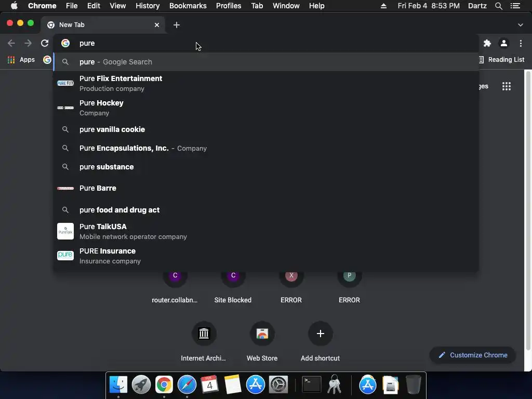Open the Extensions puzzle icon
The width and height of the screenshot is (532, 399).
pos(487,43)
